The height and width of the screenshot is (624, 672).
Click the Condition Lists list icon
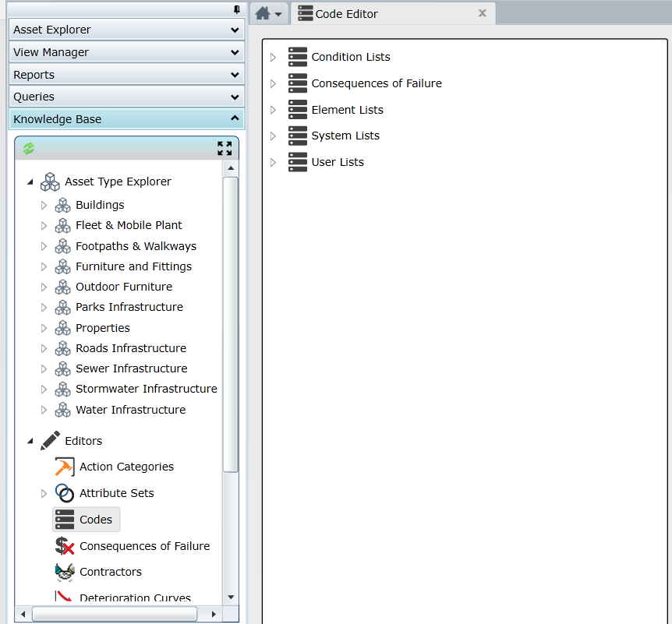click(x=298, y=57)
